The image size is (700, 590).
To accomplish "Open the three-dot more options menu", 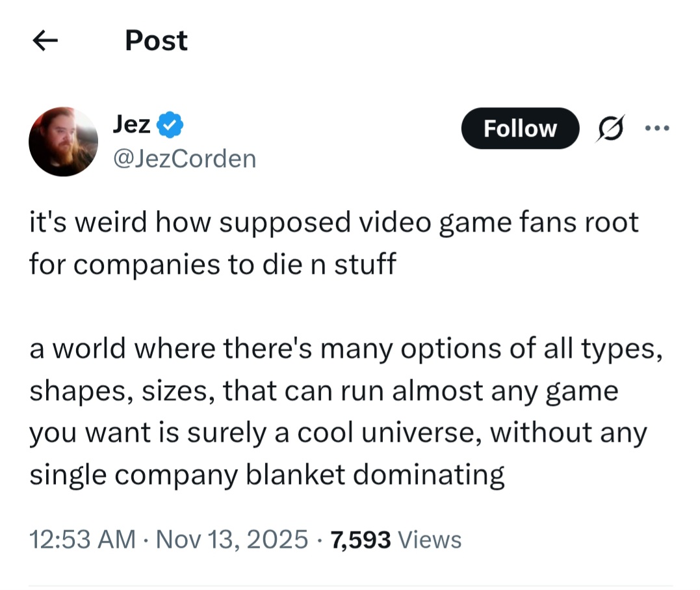I will pyautogui.click(x=656, y=128).
